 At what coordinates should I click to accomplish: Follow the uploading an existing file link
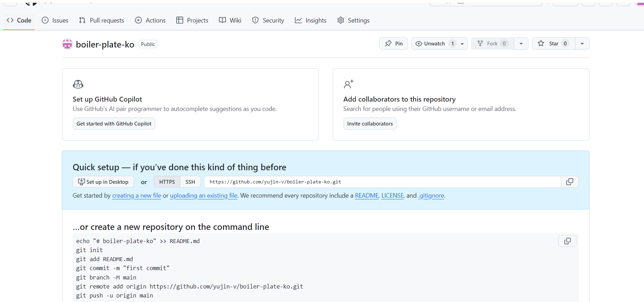click(x=204, y=196)
